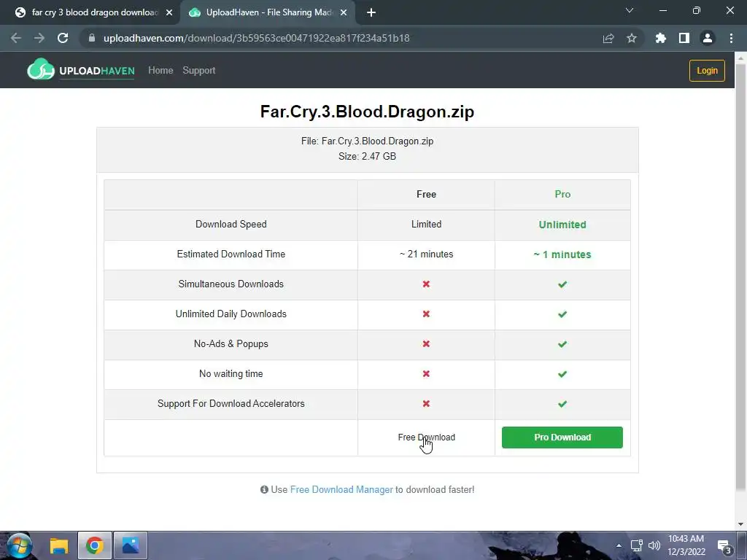Open the notification center icon
Screen dimensions: 747x560
pyautogui.click(x=724, y=547)
